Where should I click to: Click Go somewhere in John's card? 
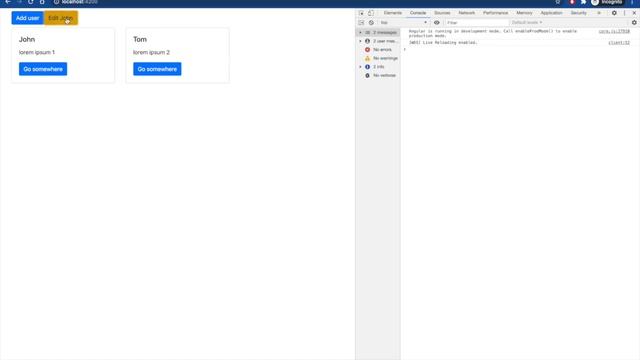[43, 69]
